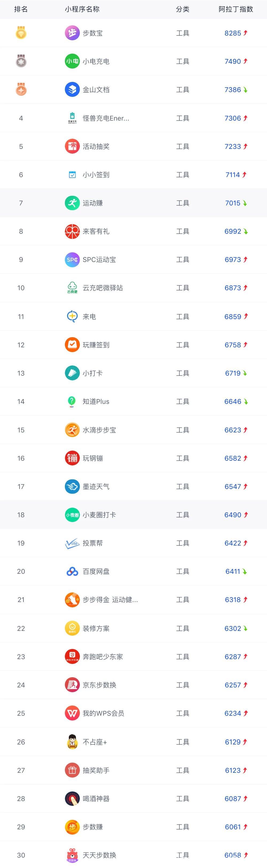
Task: Click the 运动赚 name text
Action: [93, 203]
